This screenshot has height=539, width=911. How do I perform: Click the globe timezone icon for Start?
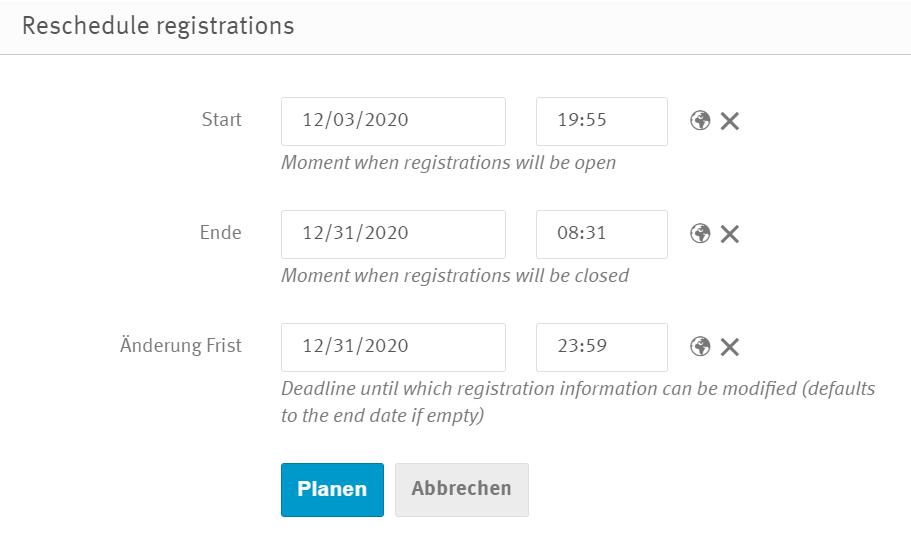tap(700, 121)
